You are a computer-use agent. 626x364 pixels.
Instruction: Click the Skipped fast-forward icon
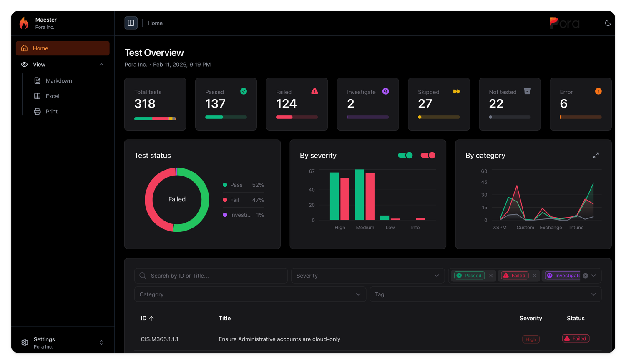coord(457,91)
